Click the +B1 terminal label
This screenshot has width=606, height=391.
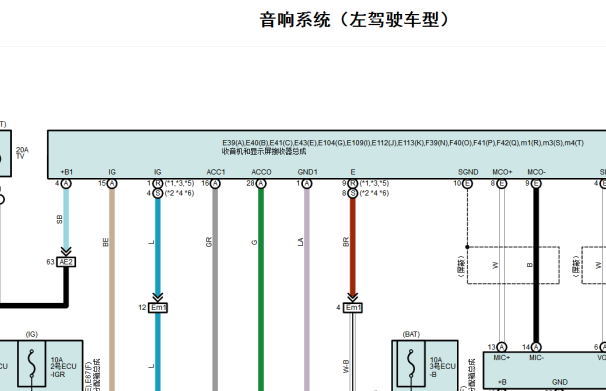(x=66, y=172)
